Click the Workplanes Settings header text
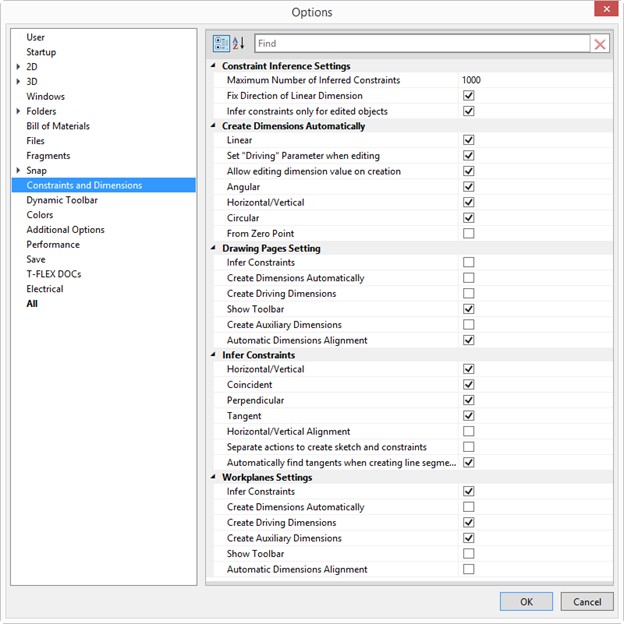 pos(267,477)
